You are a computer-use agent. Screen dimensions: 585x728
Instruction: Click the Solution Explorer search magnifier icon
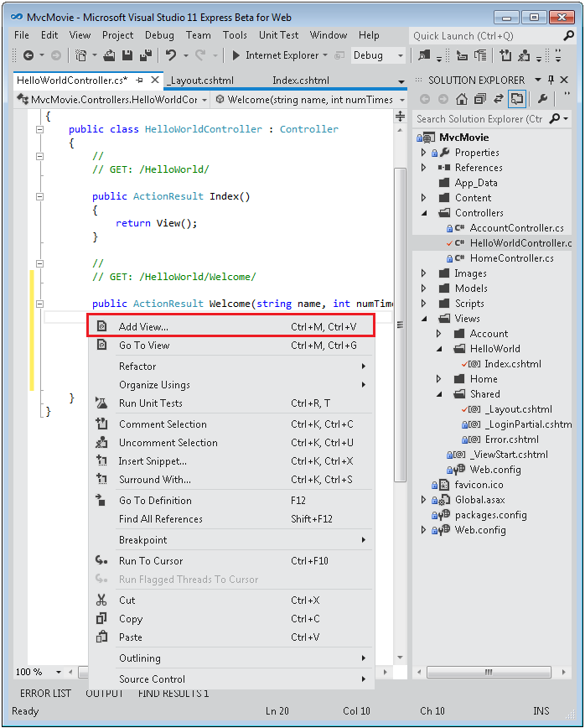click(x=554, y=119)
